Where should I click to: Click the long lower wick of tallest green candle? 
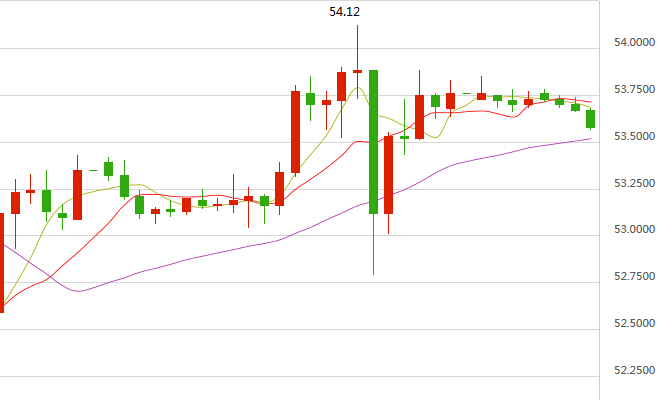tap(373, 245)
